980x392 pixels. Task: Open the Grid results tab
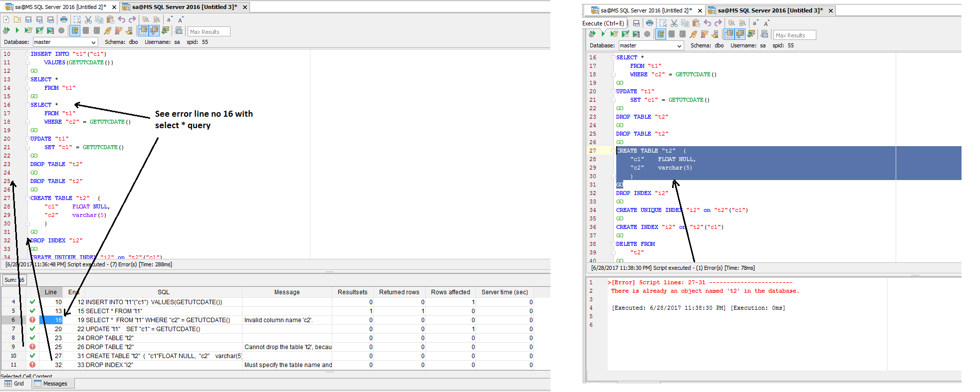14,384
